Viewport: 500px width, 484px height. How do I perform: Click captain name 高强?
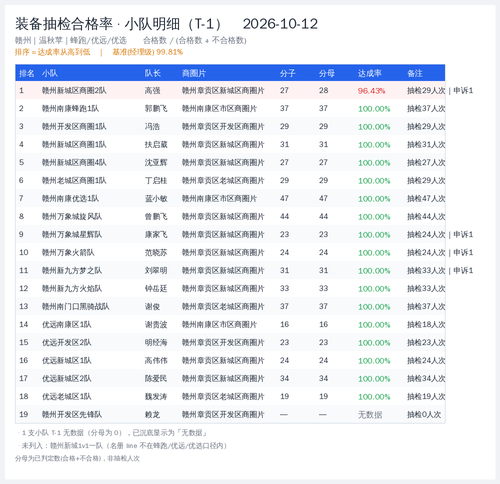coord(152,91)
